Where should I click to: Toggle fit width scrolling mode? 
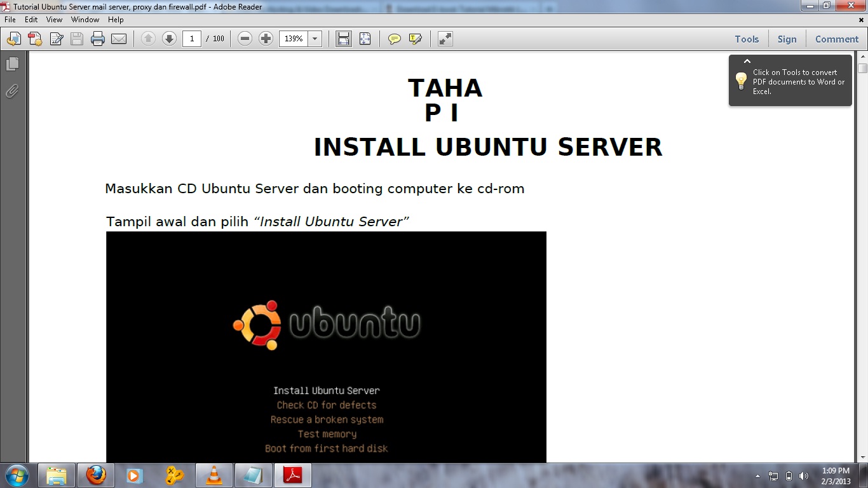click(344, 39)
